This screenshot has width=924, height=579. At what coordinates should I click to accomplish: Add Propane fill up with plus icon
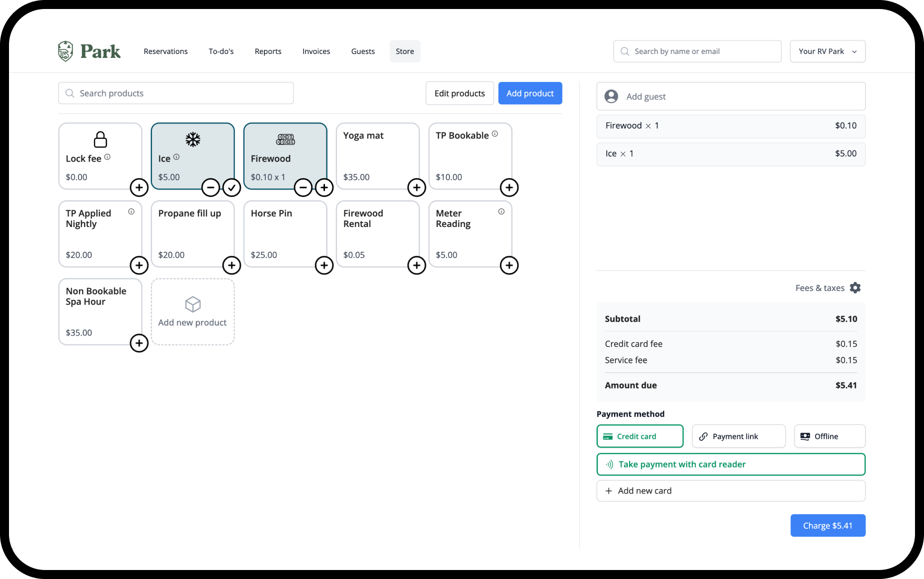point(231,265)
